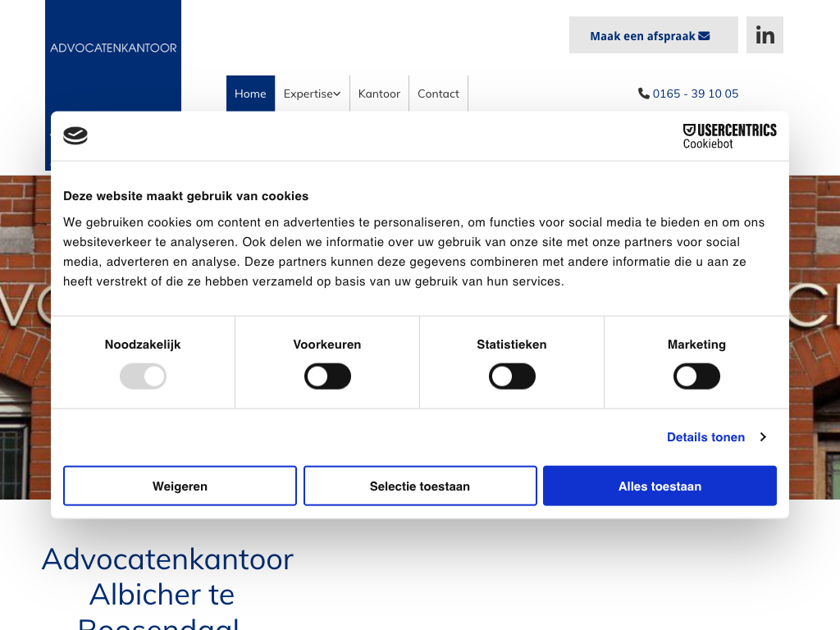Click the Advocatenkantoor logo block
This screenshot has width=840, height=630.
tap(113, 49)
